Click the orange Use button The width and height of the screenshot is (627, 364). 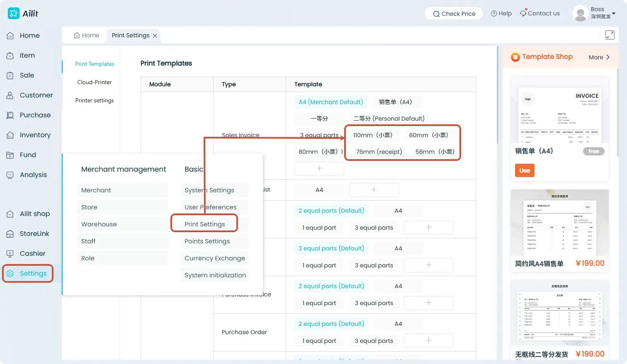[x=525, y=170]
